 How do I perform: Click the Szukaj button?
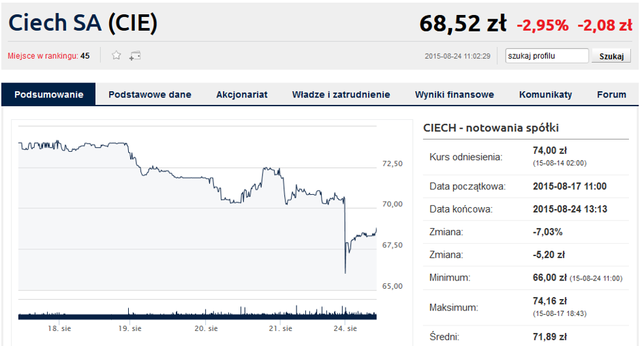pos(611,56)
